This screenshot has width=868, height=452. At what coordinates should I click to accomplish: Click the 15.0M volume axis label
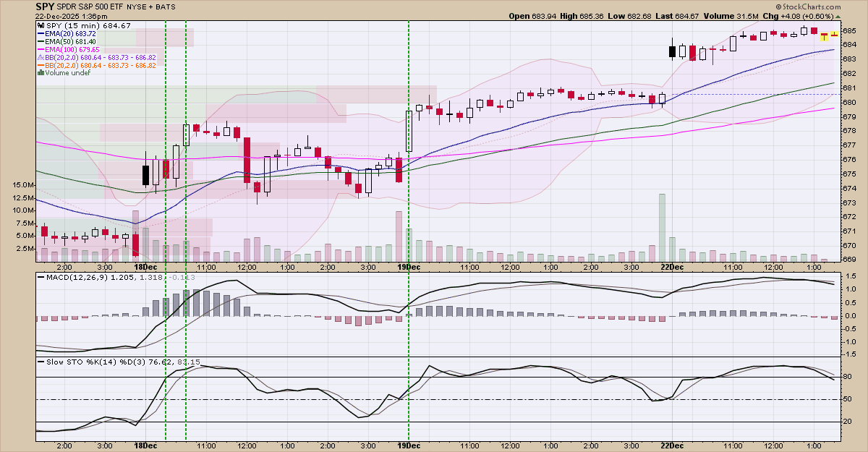(x=22, y=185)
